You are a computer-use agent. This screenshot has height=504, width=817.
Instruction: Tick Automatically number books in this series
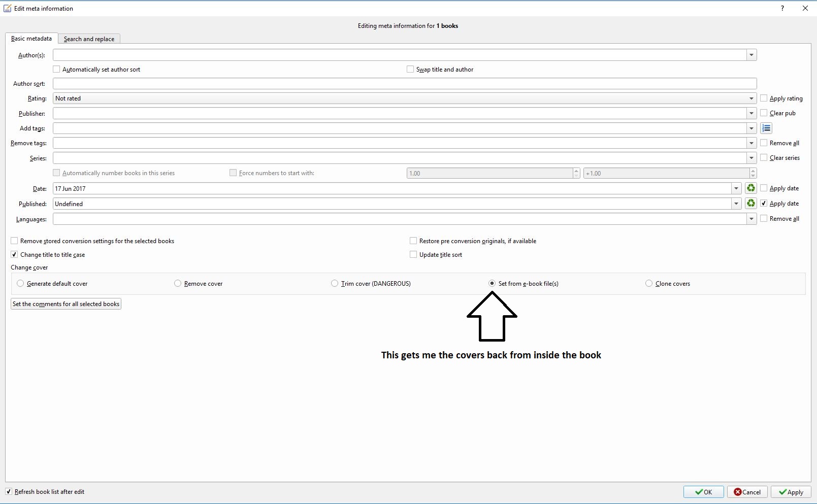(x=56, y=173)
